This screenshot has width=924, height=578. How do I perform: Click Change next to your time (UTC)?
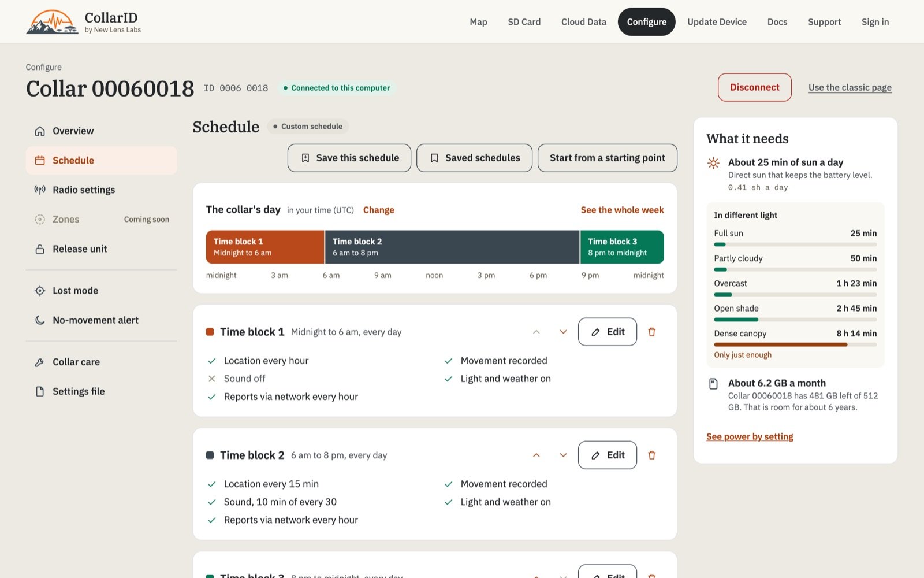pyautogui.click(x=379, y=210)
